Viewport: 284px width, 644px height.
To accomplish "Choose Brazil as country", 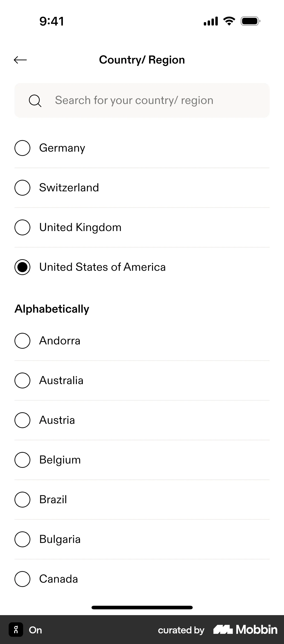I will 53,500.
